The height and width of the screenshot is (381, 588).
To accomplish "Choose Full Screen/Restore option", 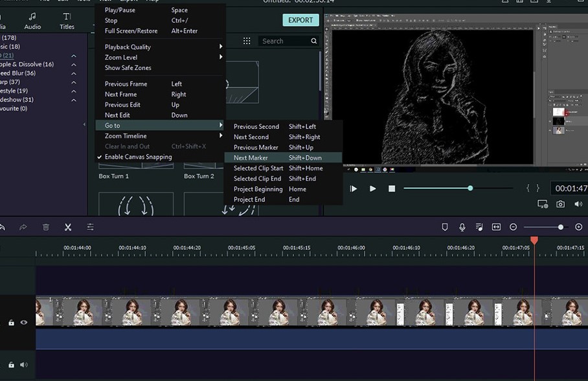I will tap(160, 31).
